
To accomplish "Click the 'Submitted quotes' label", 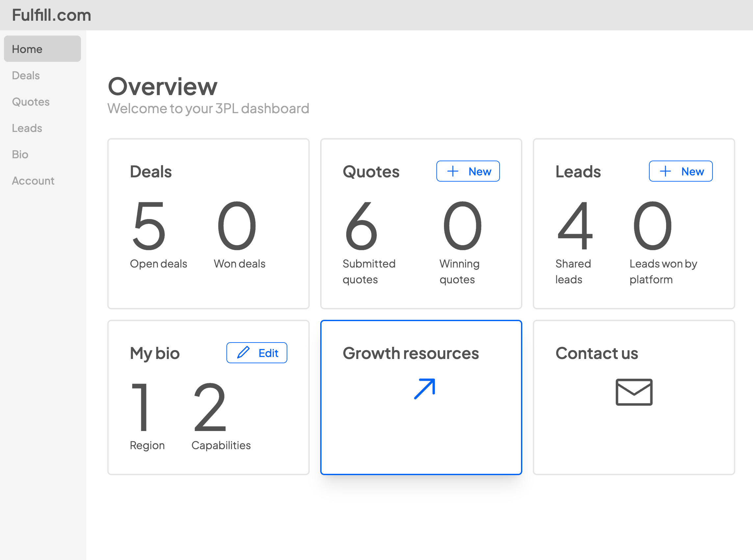I will [x=369, y=271].
